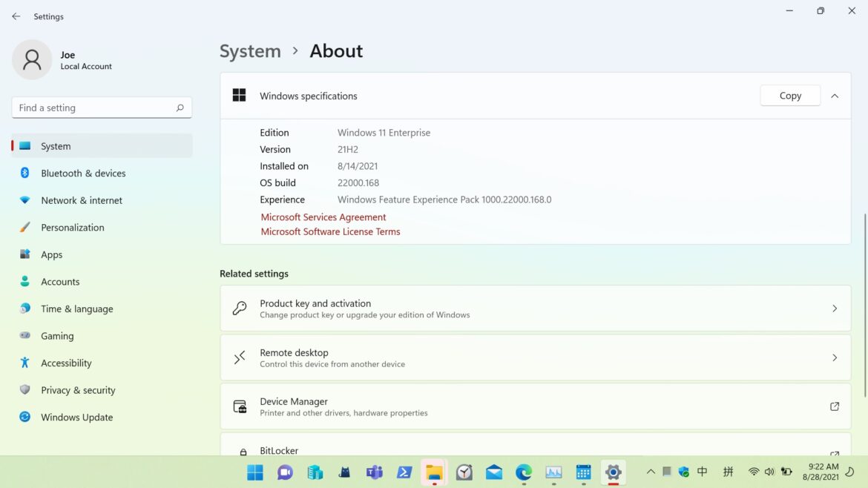Select Time & language in the sidebar
Image resolution: width=868 pixels, height=488 pixels.
[76, 309]
